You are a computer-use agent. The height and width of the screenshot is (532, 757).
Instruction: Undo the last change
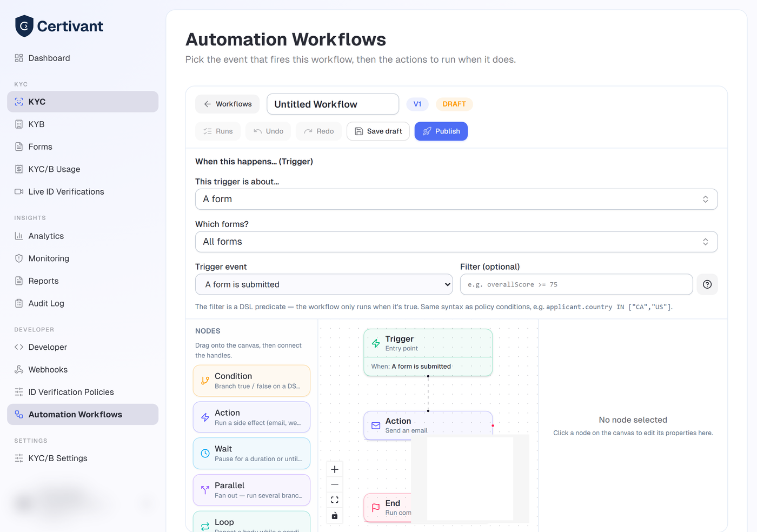[268, 131]
